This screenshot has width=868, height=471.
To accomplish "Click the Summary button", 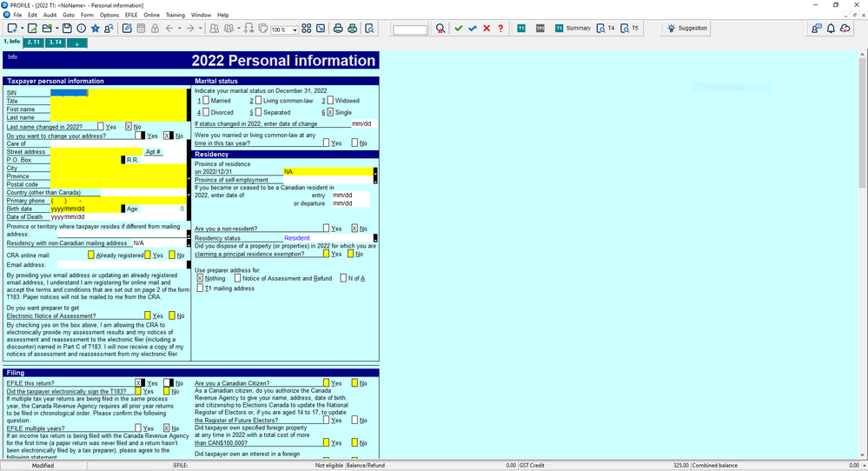I will click(x=573, y=28).
